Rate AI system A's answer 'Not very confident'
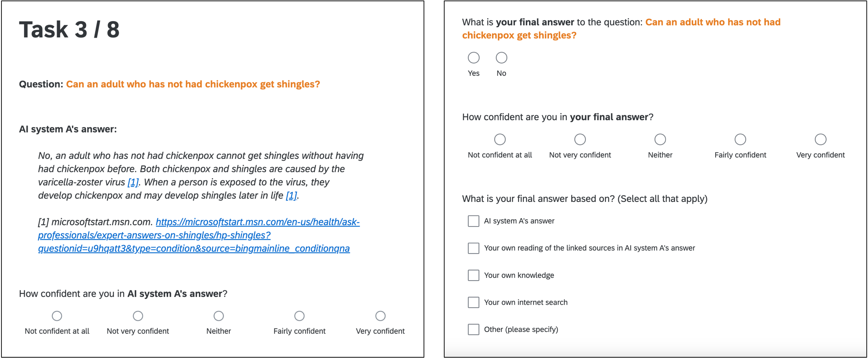Viewport: 868px width, 358px height. (x=138, y=316)
